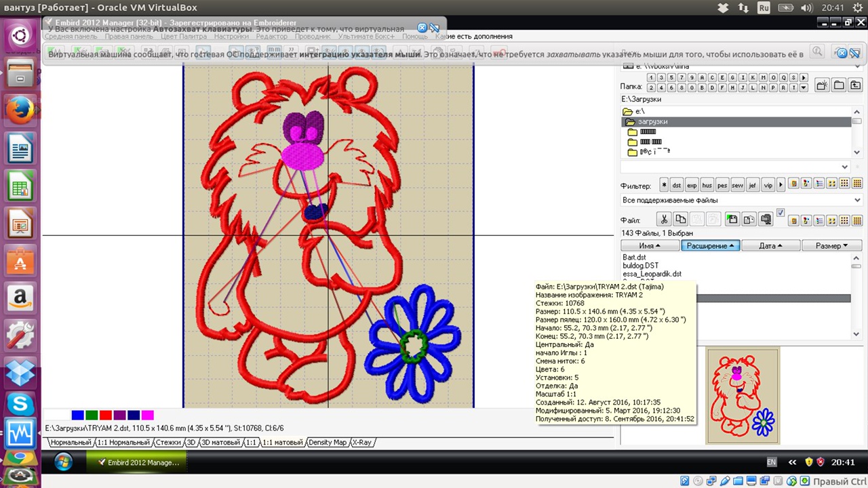This screenshot has width=868, height=488.
Task: Create a new folder in the Папка row
Action: coord(822,85)
